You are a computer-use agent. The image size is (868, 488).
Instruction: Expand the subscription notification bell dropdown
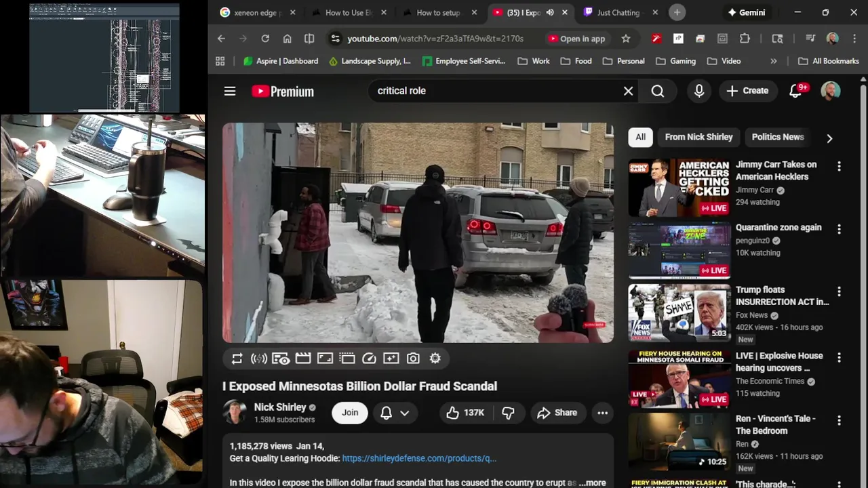pos(395,413)
